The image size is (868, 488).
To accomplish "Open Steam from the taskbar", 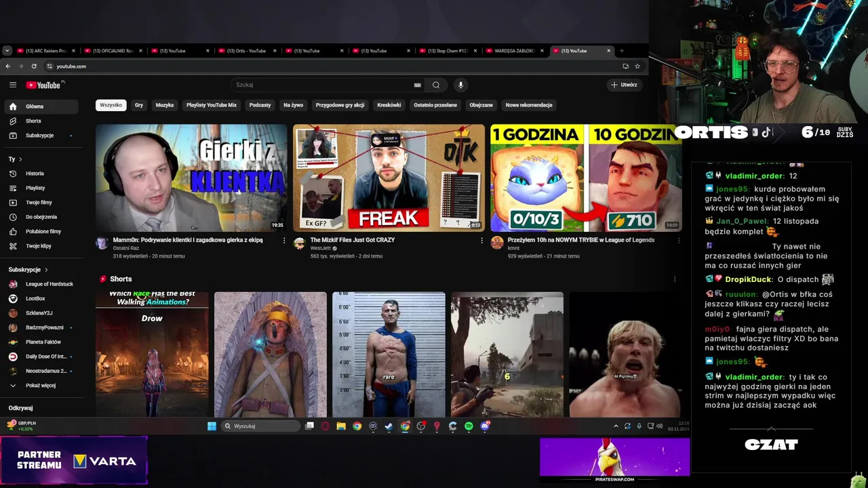I will coord(389,426).
